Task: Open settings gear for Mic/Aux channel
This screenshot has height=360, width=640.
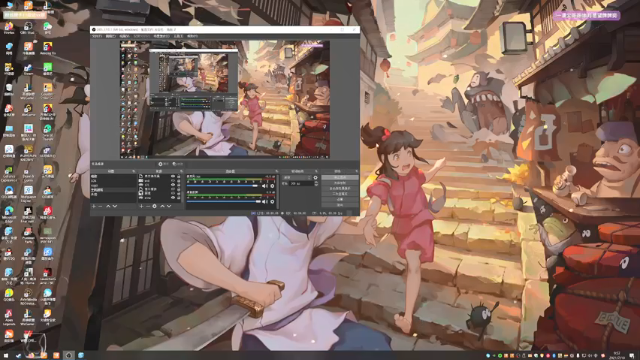Action: tap(272, 186)
